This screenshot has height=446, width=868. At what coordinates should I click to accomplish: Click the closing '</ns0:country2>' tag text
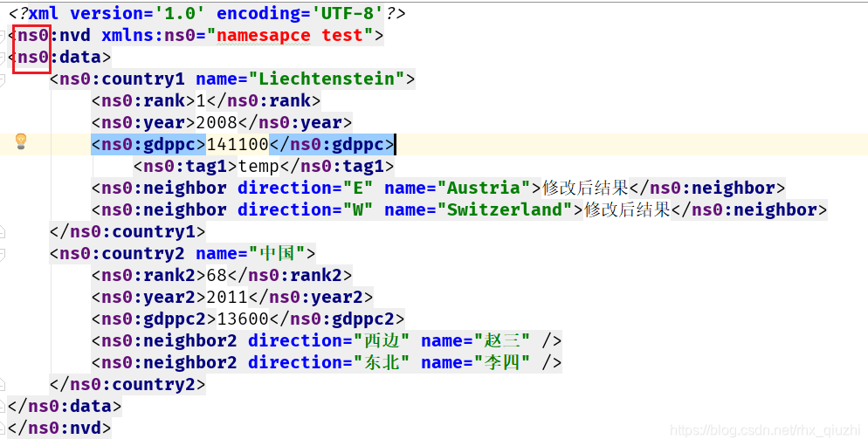127,385
